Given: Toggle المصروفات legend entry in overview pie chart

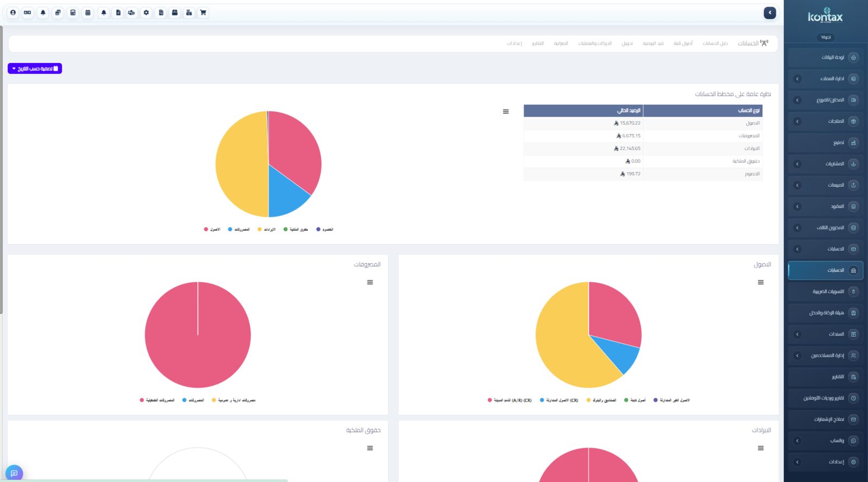Looking at the screenshot, I should pyautogui.click(x=239, y=230).
